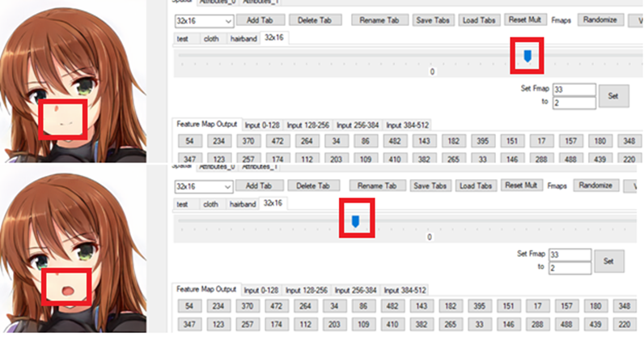644x341 pixels.
Task: Click feature map button 34 in lower panel
Action: (x=334, y=306)
